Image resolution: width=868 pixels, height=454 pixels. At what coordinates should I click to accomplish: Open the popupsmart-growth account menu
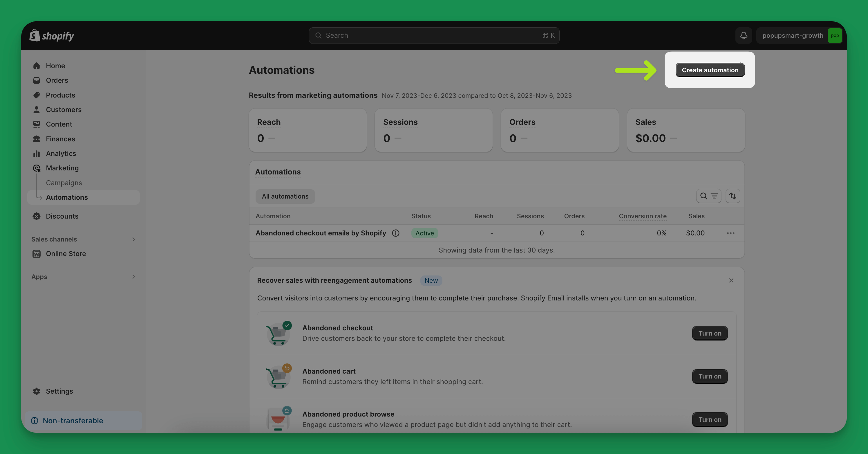799,35
